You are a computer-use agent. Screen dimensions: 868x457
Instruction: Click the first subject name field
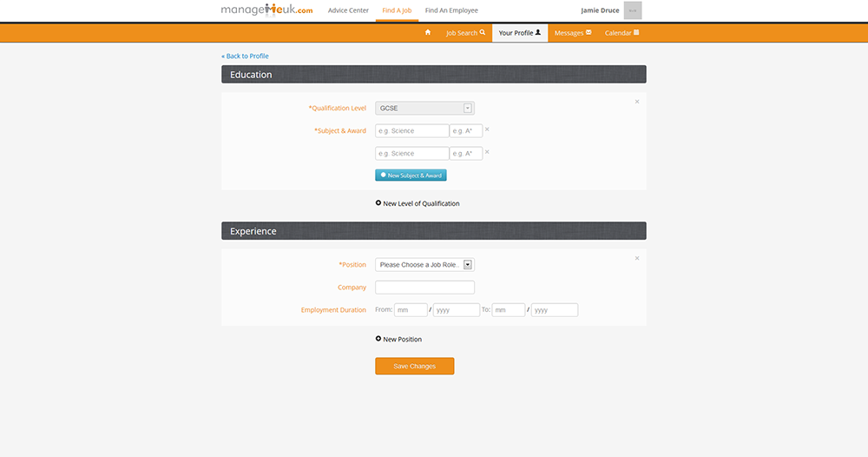(411, 131)
